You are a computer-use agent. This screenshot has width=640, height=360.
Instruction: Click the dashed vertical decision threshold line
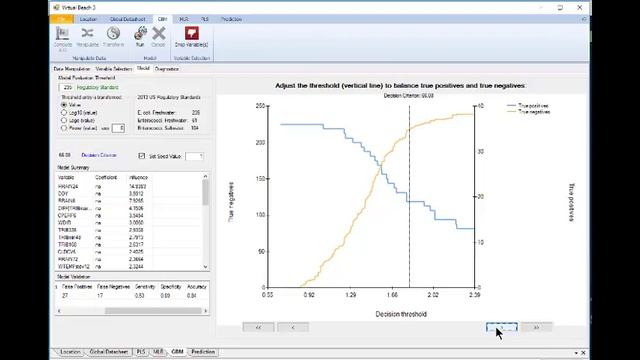[x=409, y=196]
